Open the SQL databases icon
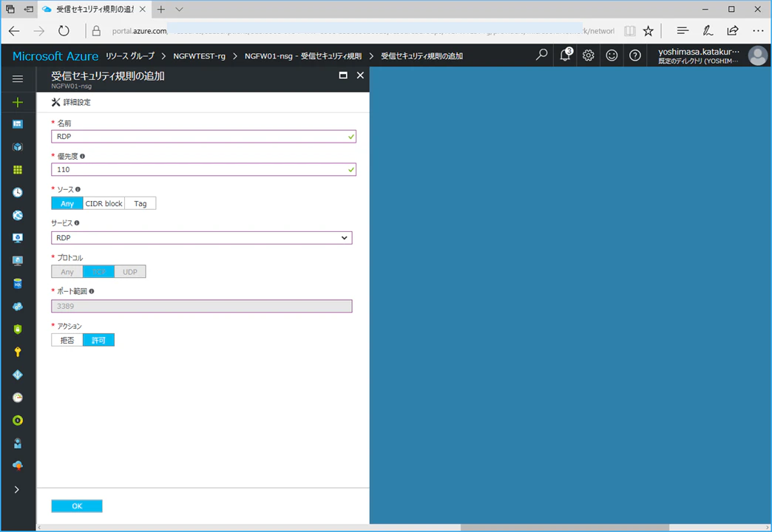 click(x=18, y=284)
